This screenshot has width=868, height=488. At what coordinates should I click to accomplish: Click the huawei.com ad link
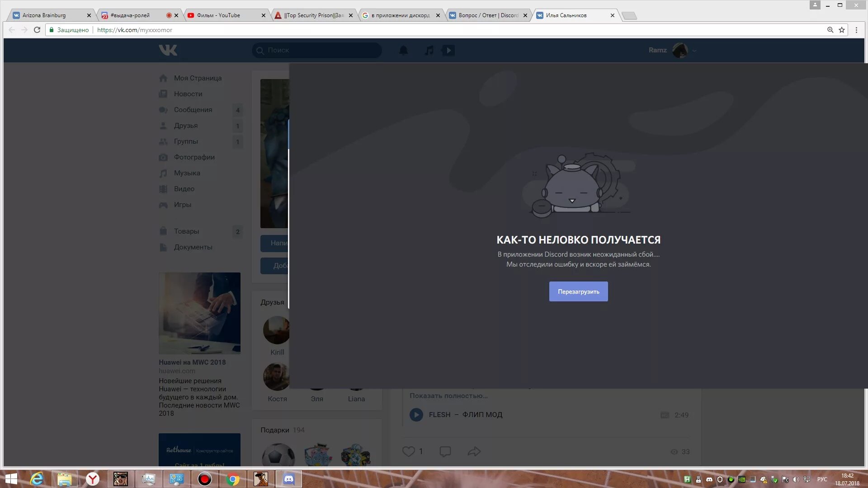tap(177, 371)
